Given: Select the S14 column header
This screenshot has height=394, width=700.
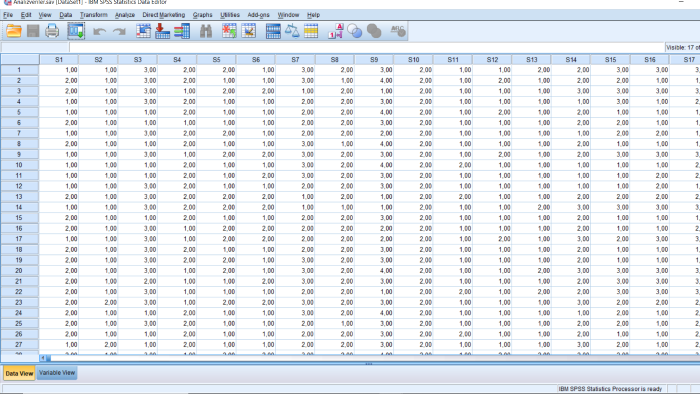Looking at the screenshot, I should click(x=571, y=59).
